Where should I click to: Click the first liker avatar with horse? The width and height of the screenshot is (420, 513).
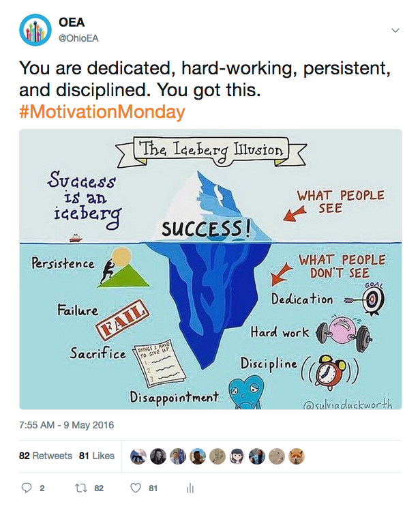[138, 456]
